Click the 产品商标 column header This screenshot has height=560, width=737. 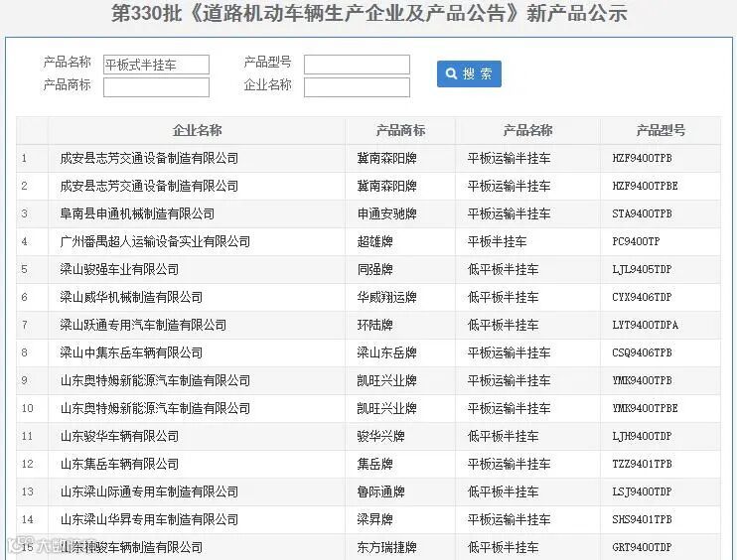[x=400, y=130]
